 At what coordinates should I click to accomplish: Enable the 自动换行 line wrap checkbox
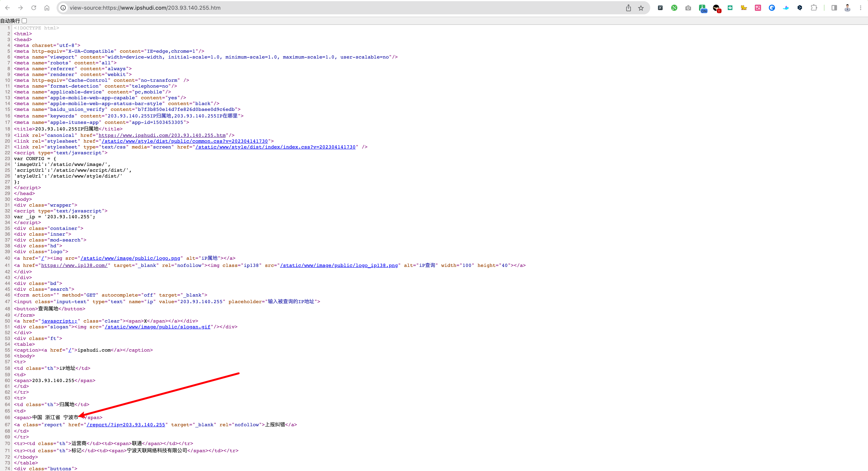(x=24, y=21)
